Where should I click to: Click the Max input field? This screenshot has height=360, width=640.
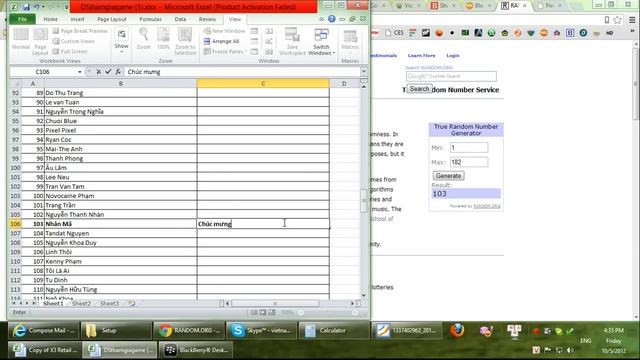click(x=469, y=162)
